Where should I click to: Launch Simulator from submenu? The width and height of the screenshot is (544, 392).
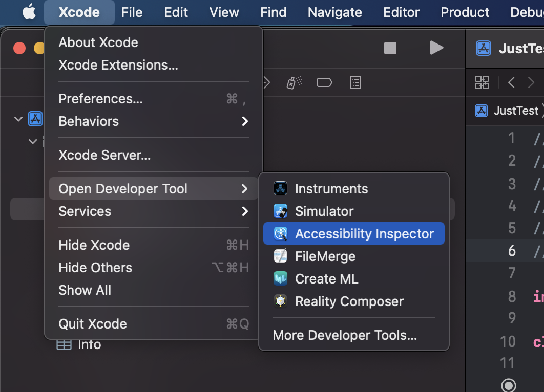[354, 211]
